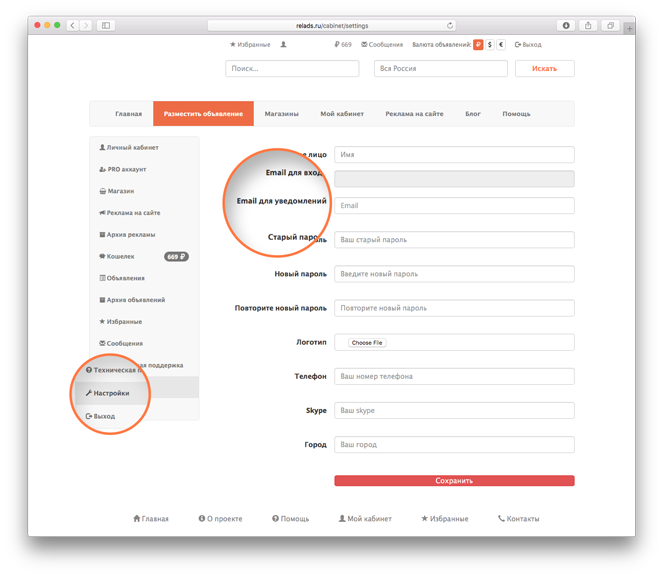Click the Сохранить button
This screenshot has height=576, width=663.
click(454, 481)
